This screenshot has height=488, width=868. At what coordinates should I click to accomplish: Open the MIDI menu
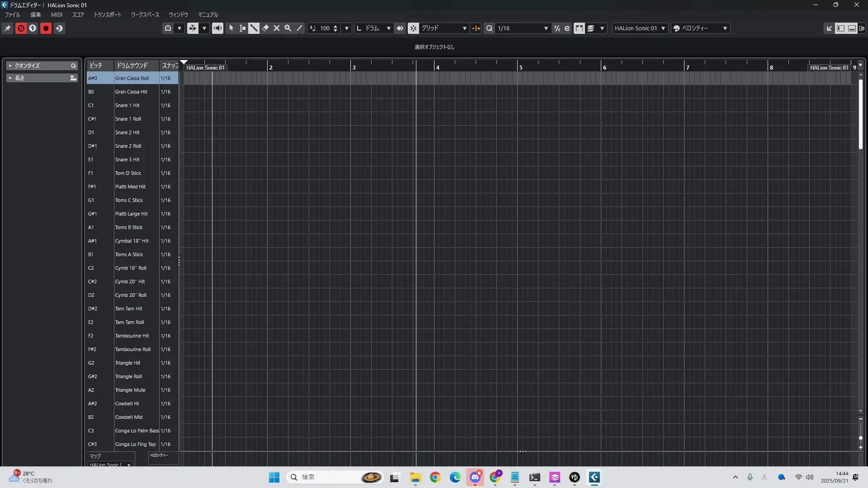(57, 14)
